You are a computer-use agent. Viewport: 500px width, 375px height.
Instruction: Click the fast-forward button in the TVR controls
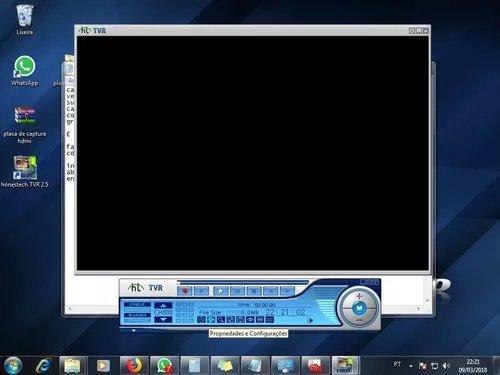click(287, 291)
